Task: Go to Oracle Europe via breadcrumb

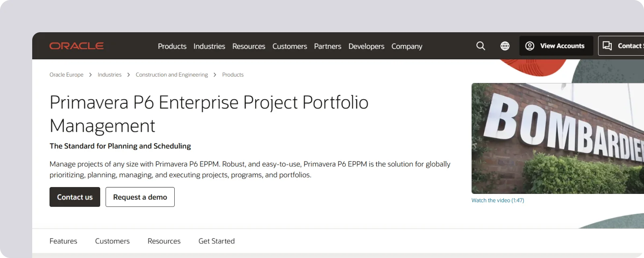Action: 66,74
